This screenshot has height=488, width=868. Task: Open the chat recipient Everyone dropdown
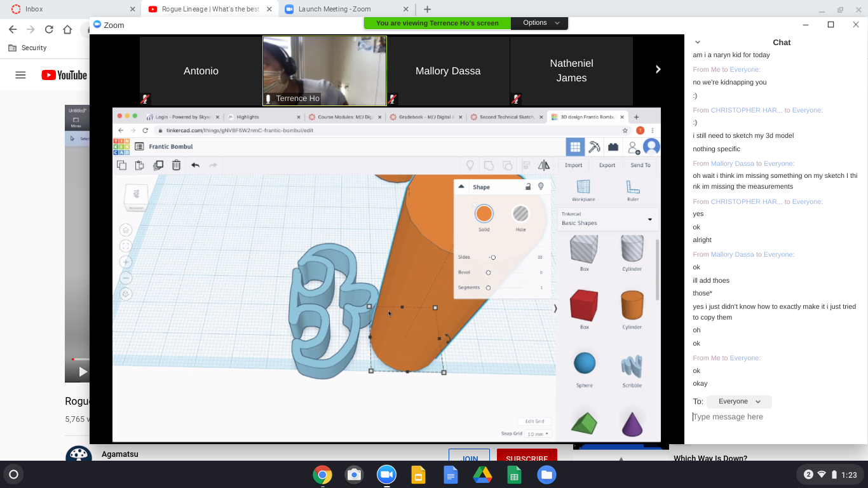click(x=739, y=402)
